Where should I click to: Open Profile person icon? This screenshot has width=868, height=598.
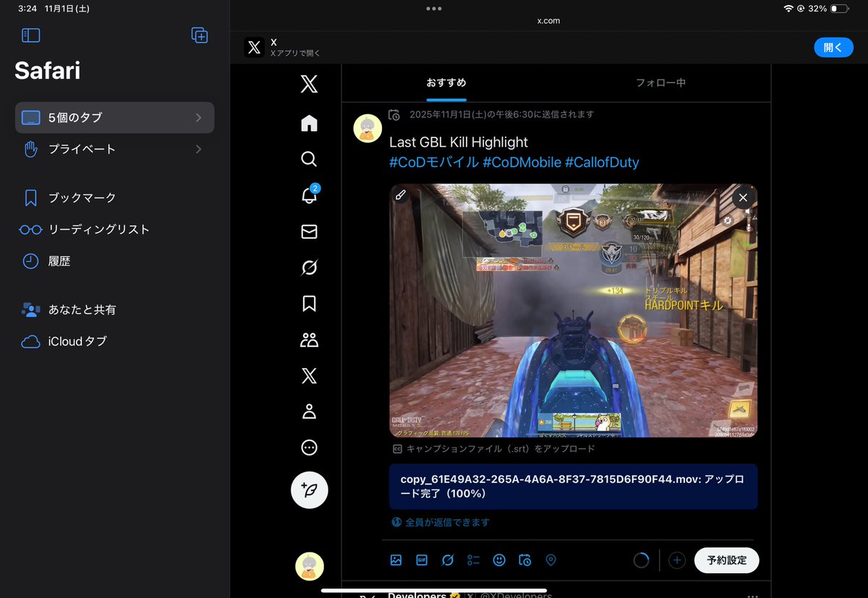[x=309, y=412]
